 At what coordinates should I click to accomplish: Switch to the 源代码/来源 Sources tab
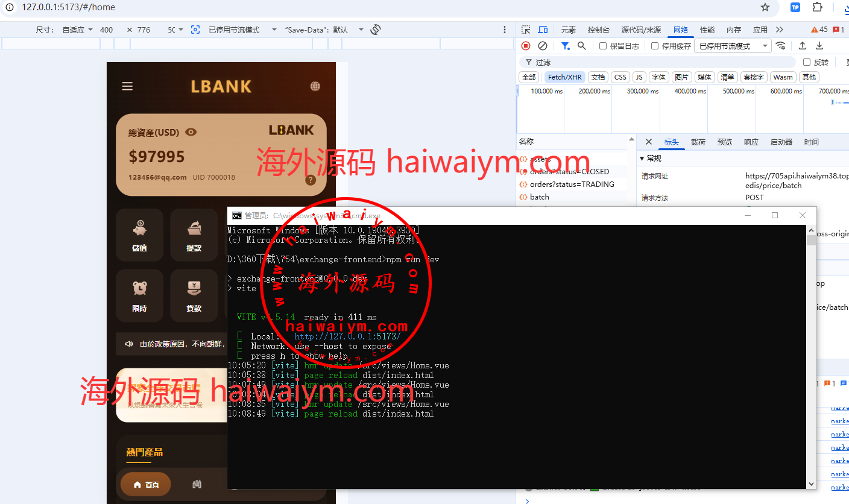tap(641, 30)
